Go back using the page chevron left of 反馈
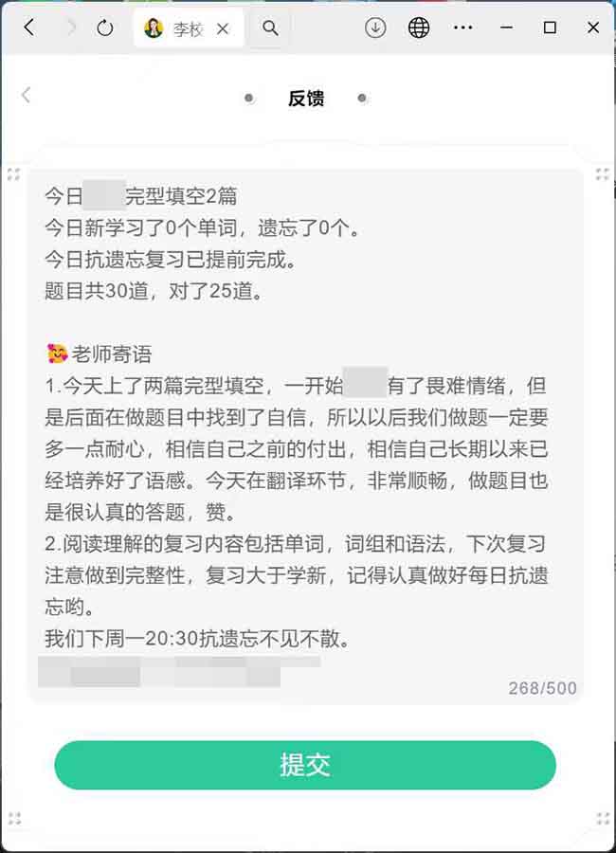 point(27,95)
